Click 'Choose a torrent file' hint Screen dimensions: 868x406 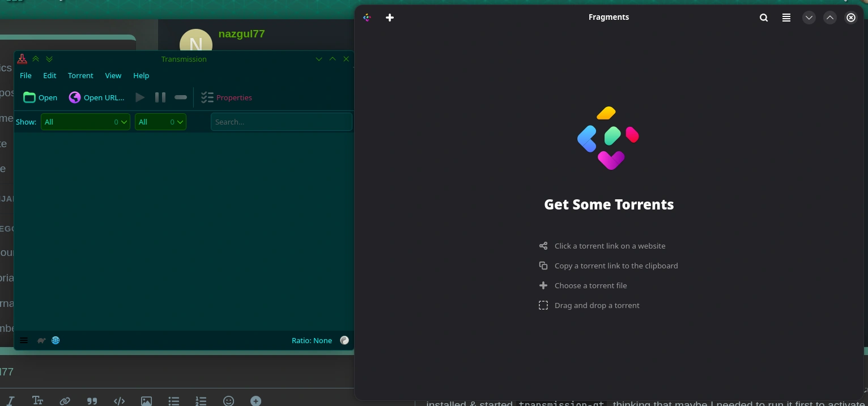coord(591,285)
